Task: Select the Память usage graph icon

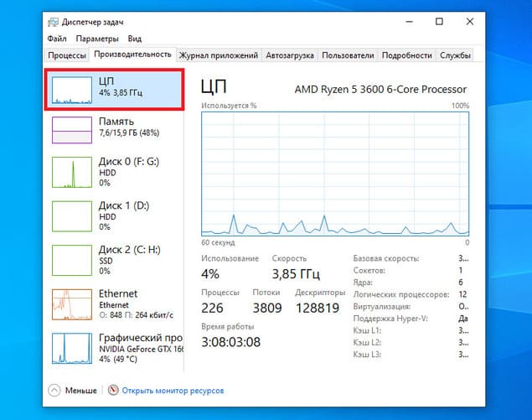Action: click(72, 130)
